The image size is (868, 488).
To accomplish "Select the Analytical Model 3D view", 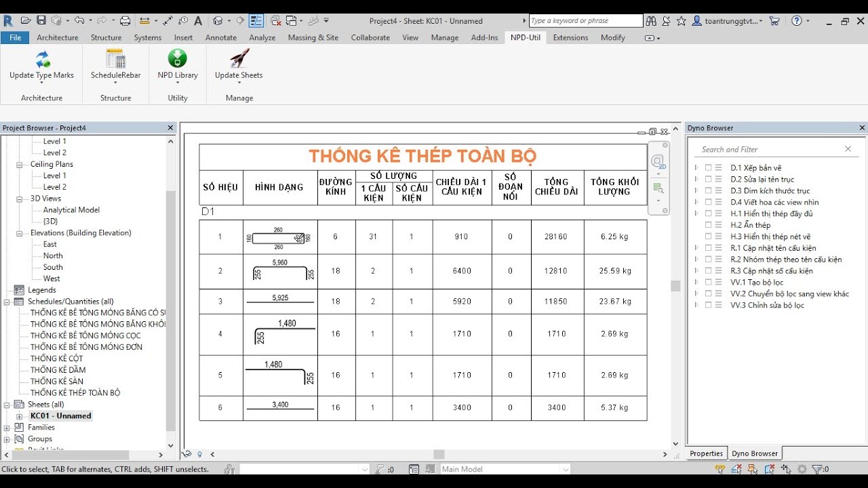I will click(71, 210).
